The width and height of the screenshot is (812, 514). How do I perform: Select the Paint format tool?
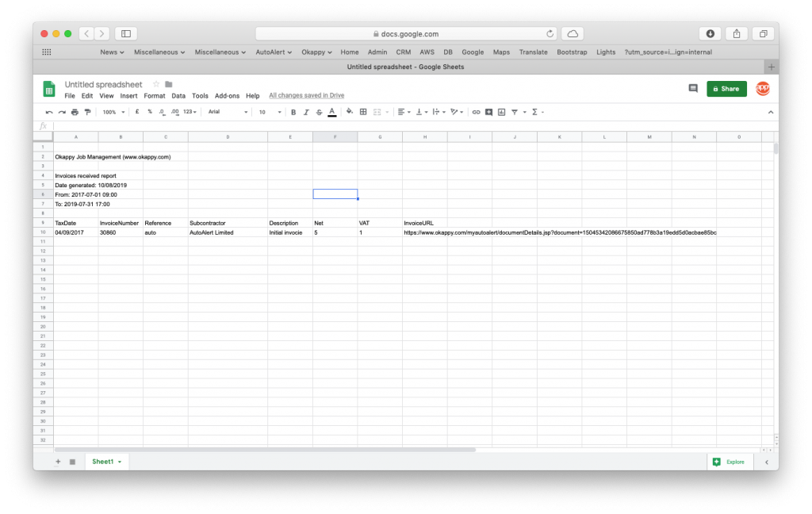point(87,112)
